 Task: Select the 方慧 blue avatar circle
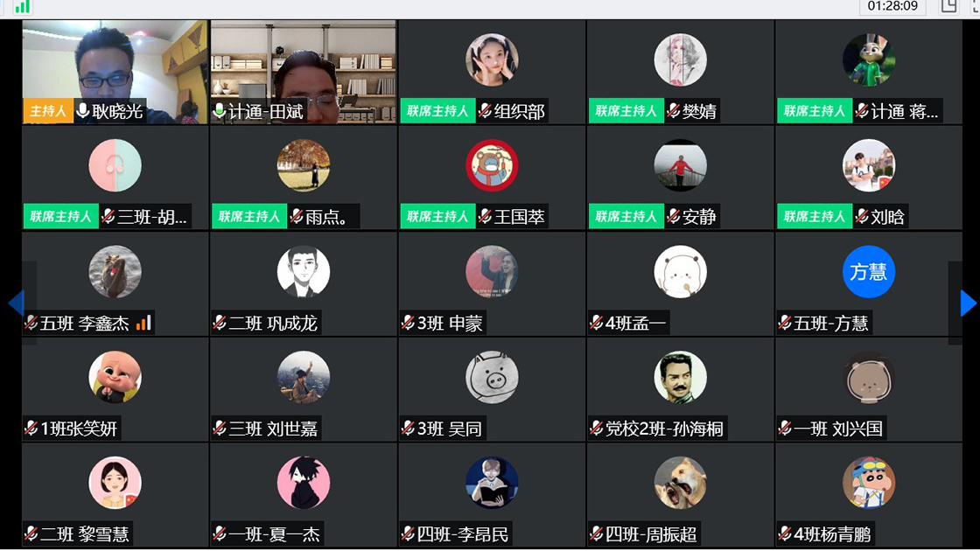(868, 272)
